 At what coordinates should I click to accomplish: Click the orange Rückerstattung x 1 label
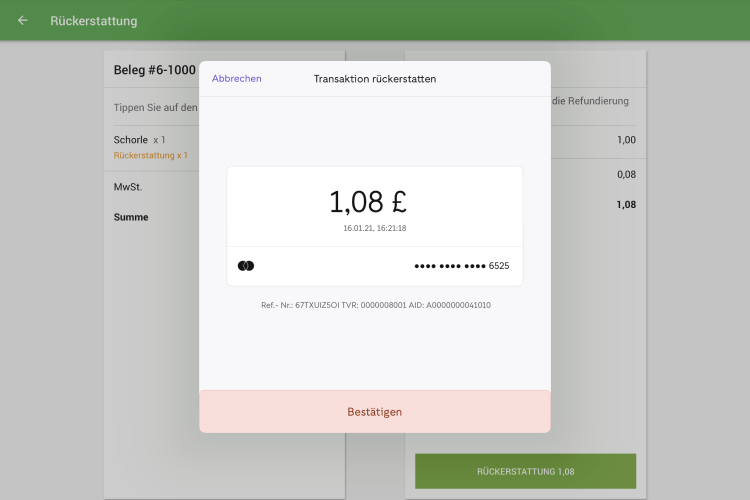click(151, 156)
